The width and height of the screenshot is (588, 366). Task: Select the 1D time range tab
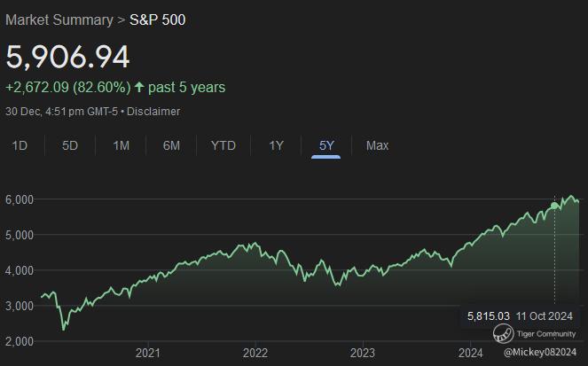coord(20,145)
